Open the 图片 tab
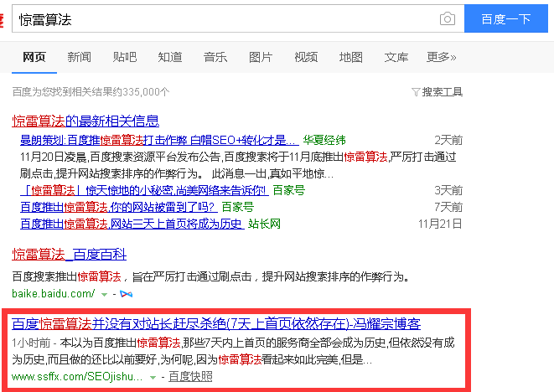The height and width of the screenshot is (392, 554). (261, 57)
